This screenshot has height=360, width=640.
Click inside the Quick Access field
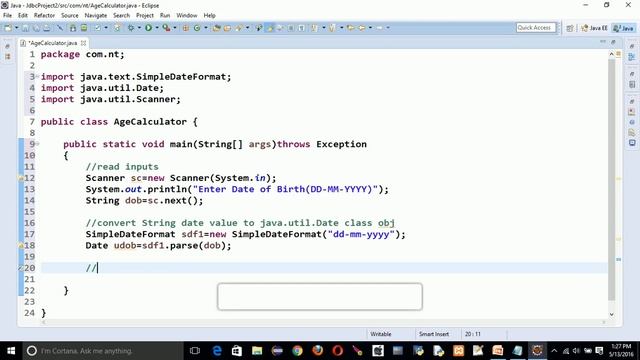[x=536, y=28]
